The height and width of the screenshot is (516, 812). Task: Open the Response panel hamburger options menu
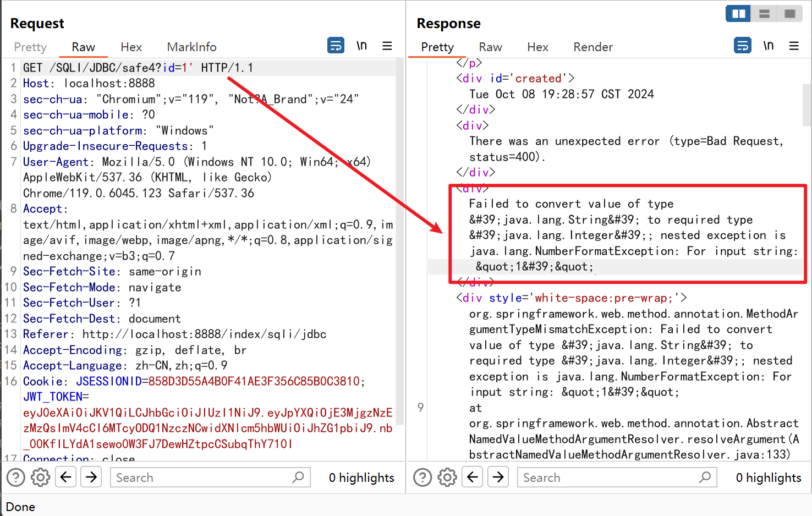[x=794, y=46]
